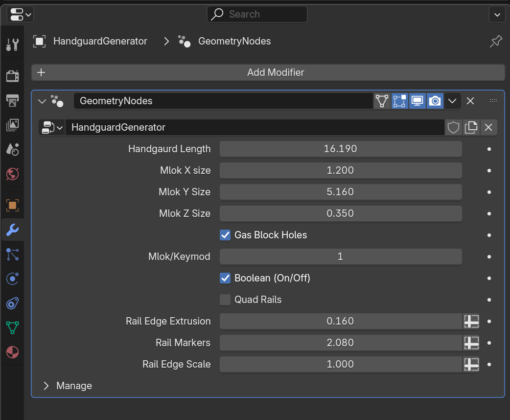510x420 pixels.
Task: Open the World properties tab
Action: [12, 174]
